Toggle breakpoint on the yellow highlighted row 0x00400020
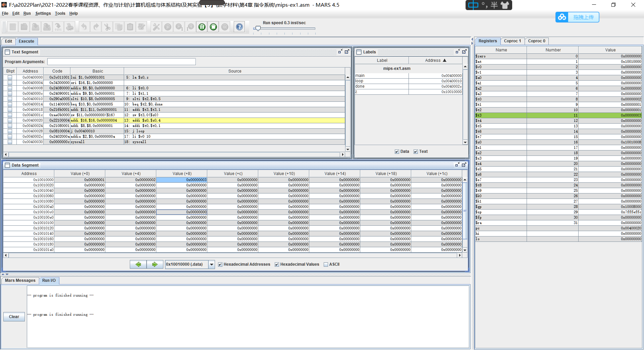 [x=10, y=120]
